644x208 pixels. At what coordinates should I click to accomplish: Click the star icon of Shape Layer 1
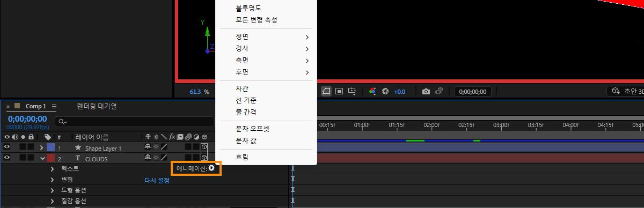pyautogui.click(x=78, y=147)
